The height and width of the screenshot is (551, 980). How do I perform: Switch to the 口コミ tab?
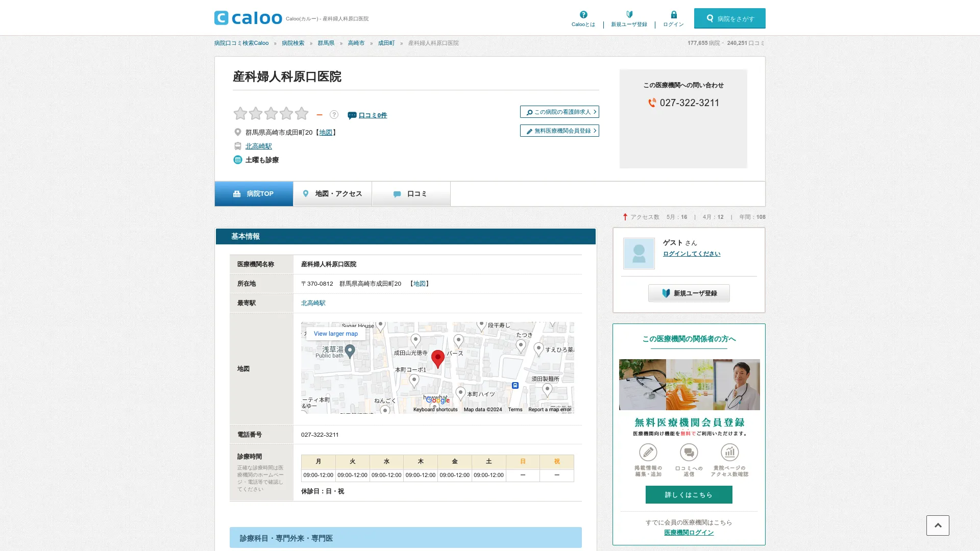[x=411, y=194]
